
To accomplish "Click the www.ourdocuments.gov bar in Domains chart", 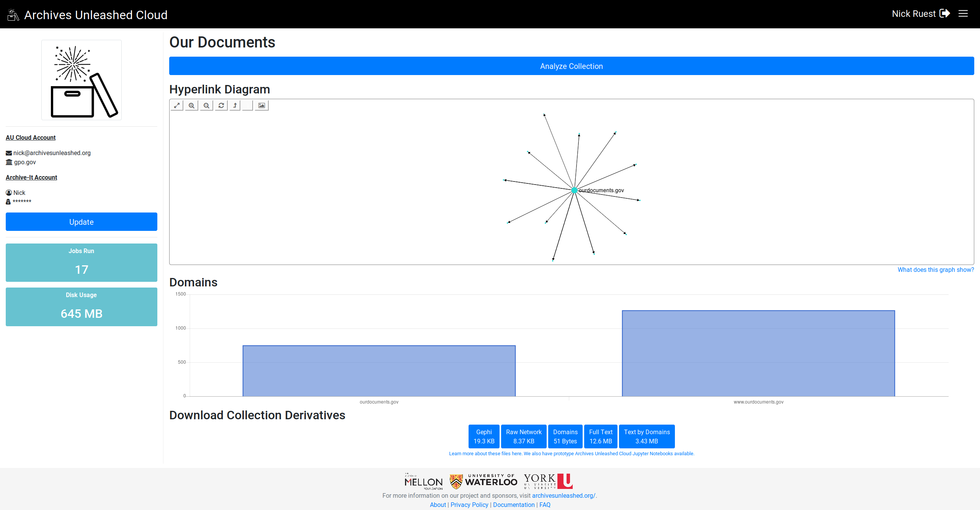I will (758, 353).
